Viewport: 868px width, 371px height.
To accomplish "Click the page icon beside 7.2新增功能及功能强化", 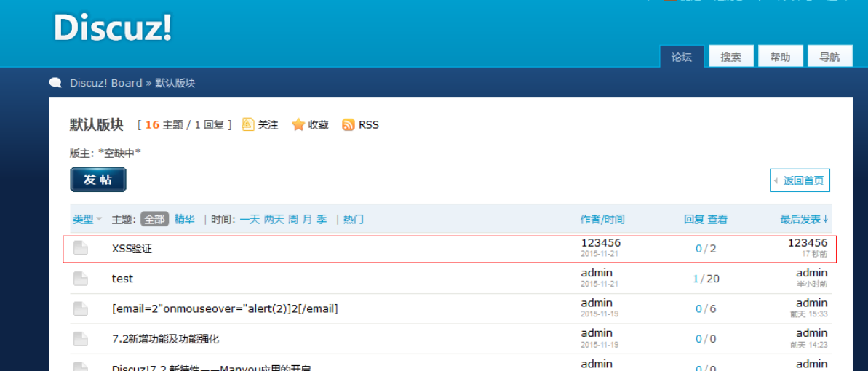I will tap(81, 339).
